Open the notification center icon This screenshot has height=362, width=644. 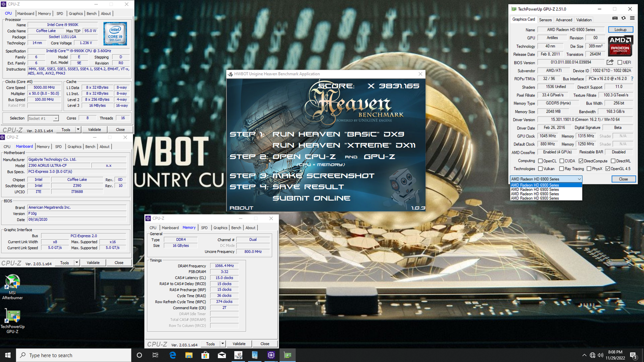click(633, 355)
